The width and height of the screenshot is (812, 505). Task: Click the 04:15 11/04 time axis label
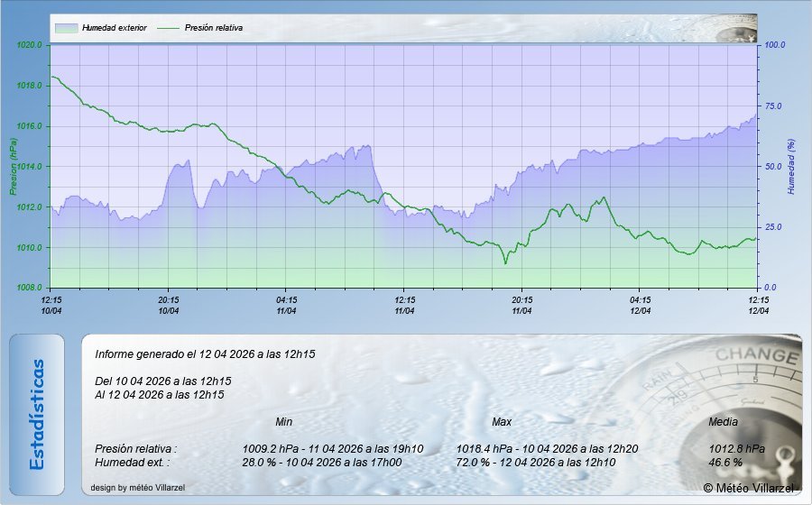coord(287,305)
